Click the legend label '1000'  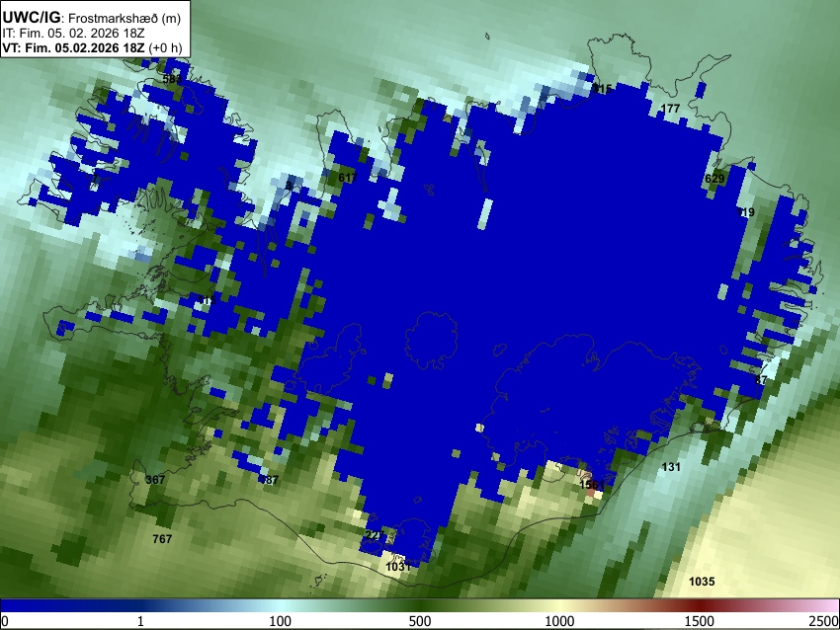point(559,621)
